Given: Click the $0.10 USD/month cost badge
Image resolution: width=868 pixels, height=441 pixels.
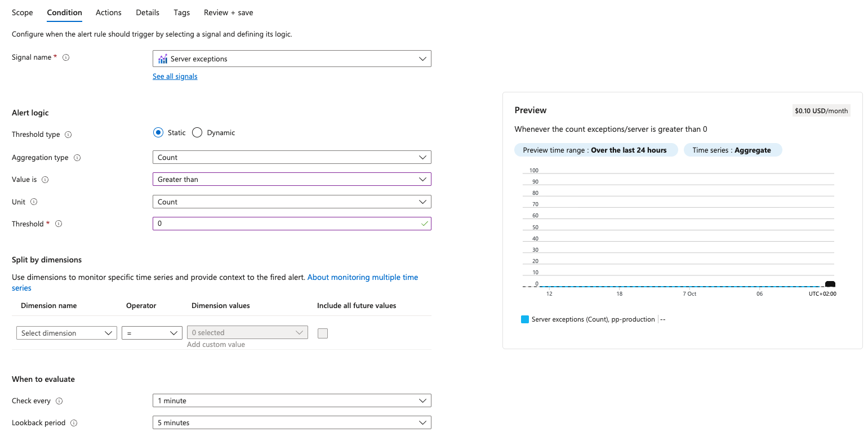Looking at the screenshot, I should click(821, 111).
